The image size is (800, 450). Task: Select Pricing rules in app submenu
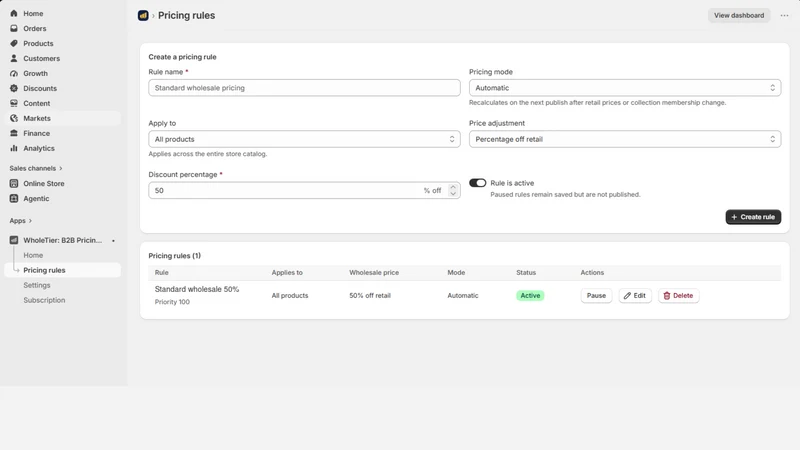62,270
